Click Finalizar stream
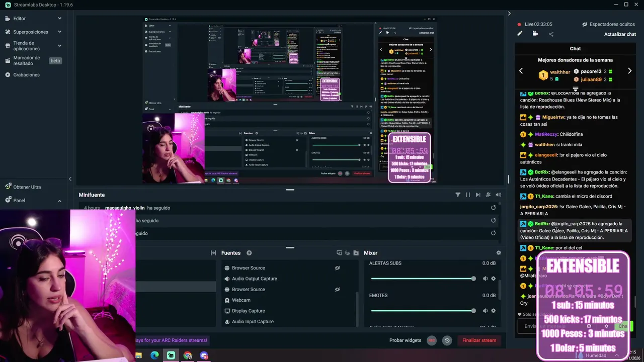This screenshot has width=644, height=362. 479,340
